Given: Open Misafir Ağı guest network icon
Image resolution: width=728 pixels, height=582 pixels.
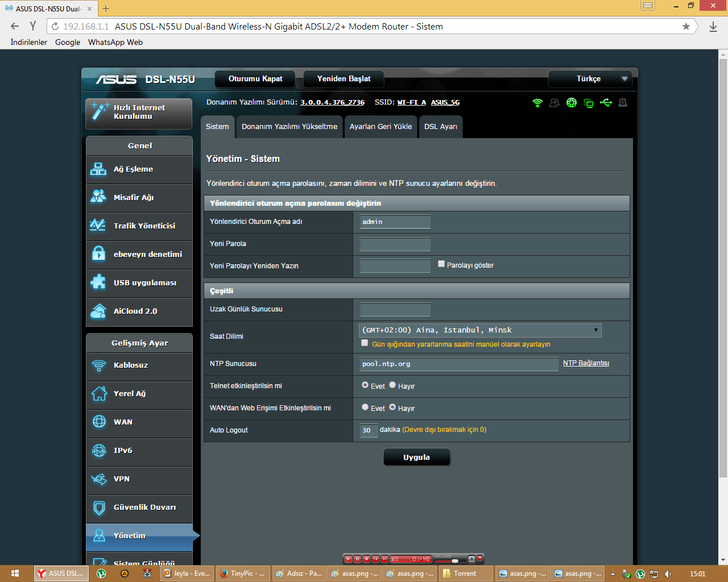Looking at the screenshot, I should click(98, 197).
